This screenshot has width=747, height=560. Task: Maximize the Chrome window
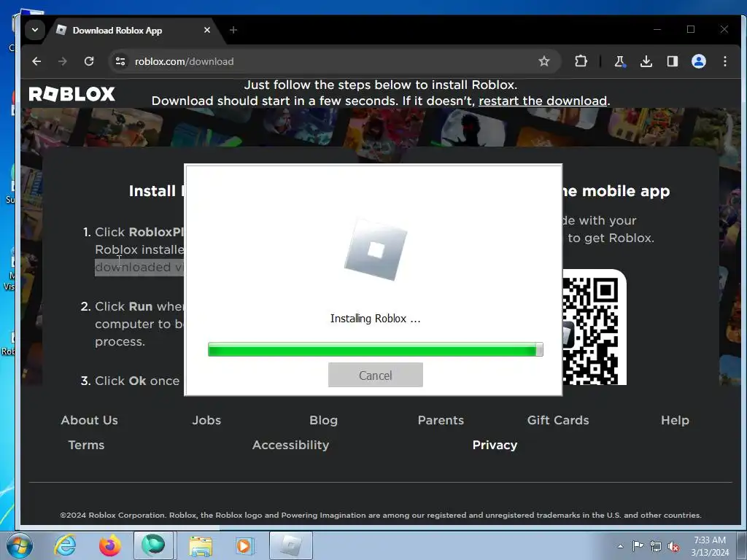pyautogui.click(x=691, y=29)
